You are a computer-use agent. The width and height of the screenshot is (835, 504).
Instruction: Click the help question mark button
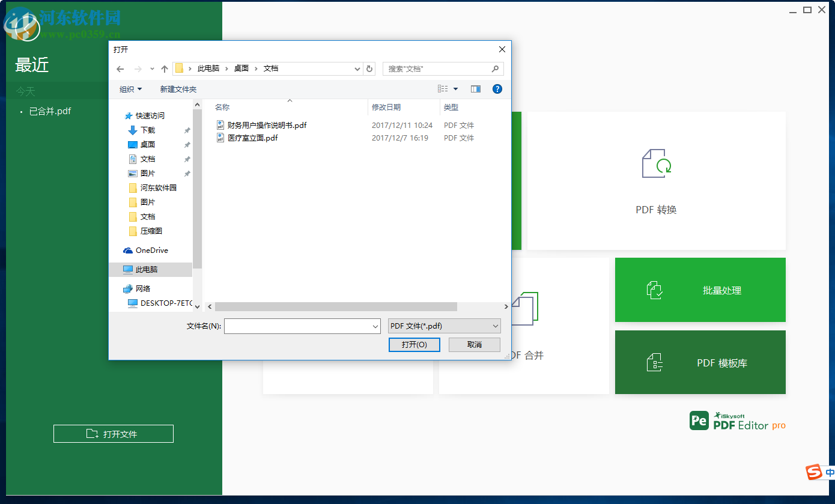(x=497, y=88)
